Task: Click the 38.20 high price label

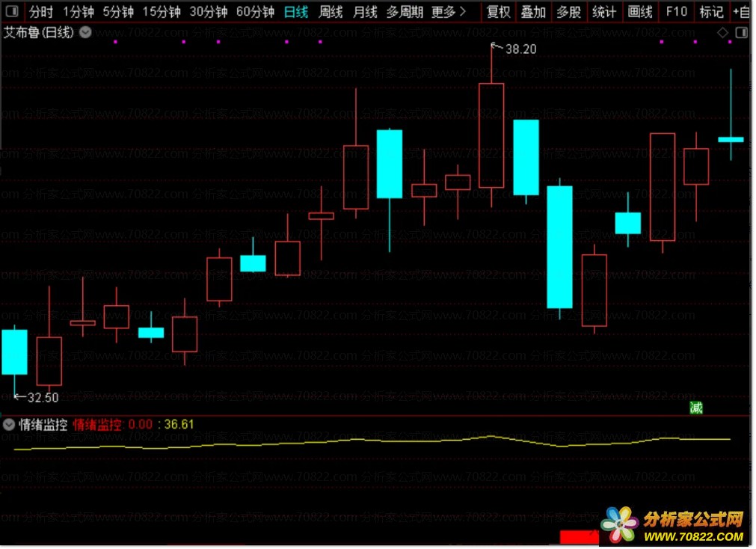Action: pyautogui.click(x=520, y=49)
